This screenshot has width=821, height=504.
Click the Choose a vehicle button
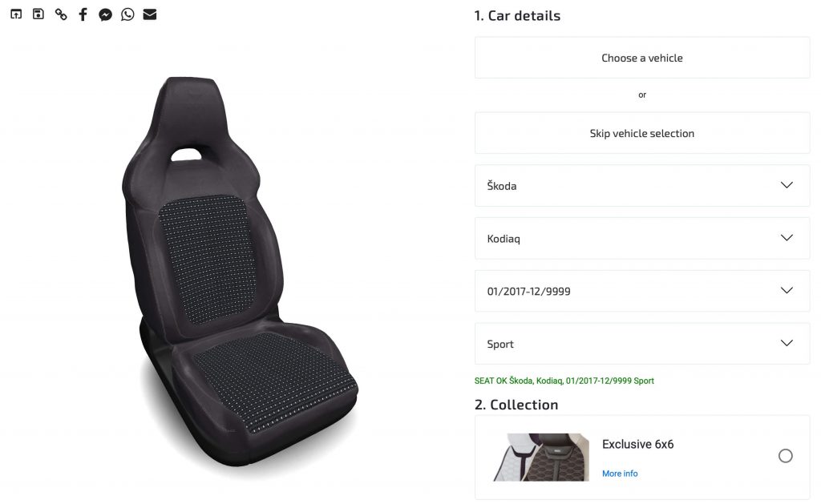pyautogui.click(x=642, y=58)
